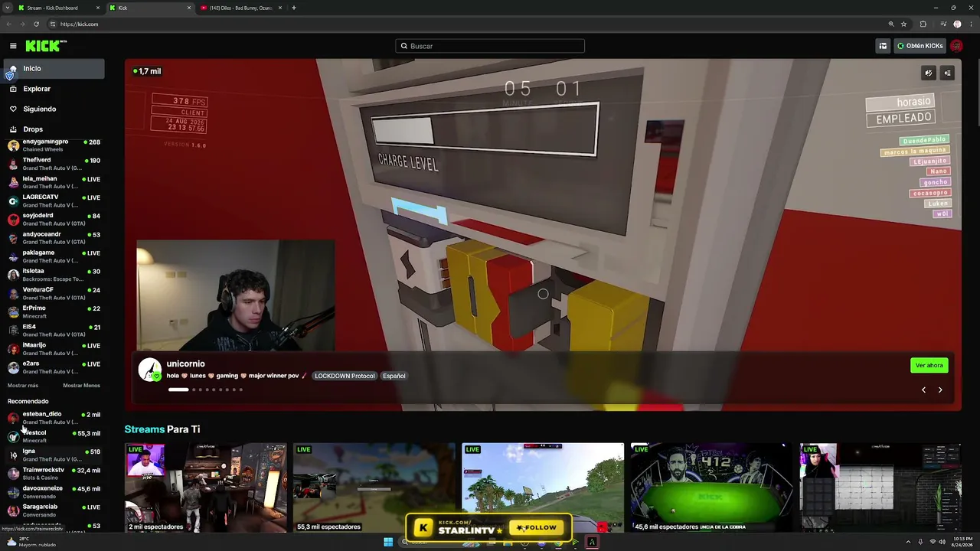980x551 pixels.
Task: Open paklagame channel in sidebar
Action: coord(54,256)
